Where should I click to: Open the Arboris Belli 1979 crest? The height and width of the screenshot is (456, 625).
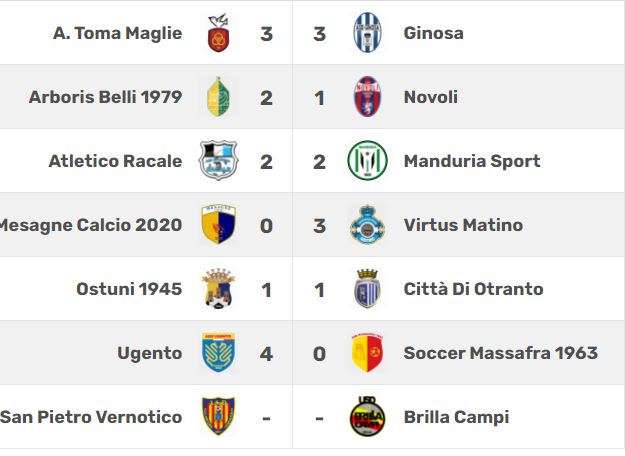coord(218,97)
